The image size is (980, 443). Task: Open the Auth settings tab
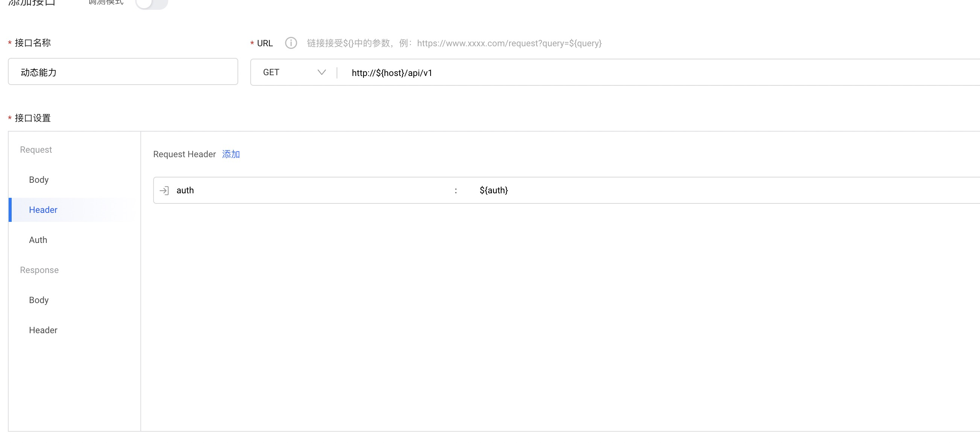pos(38,240)
